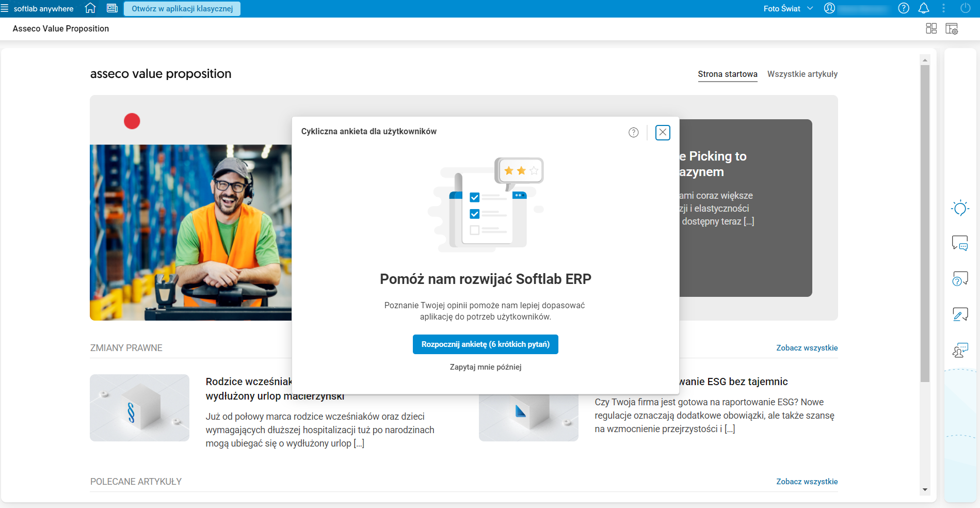The width and height of the screenshot is (980, 508).
Task: Open the news feed icon next to home
Action: [112, 8]
